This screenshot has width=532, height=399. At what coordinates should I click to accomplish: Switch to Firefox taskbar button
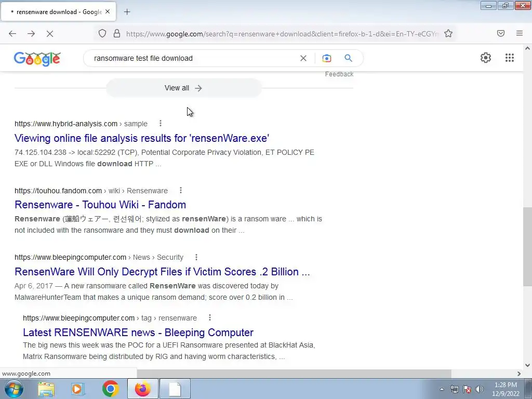[x=143, y=389]
